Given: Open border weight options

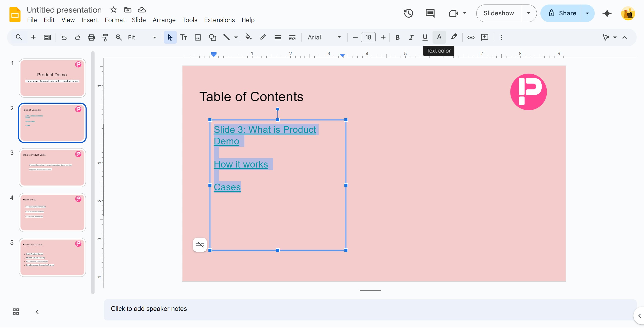Looking at the screenshot, I should point(278,37).
